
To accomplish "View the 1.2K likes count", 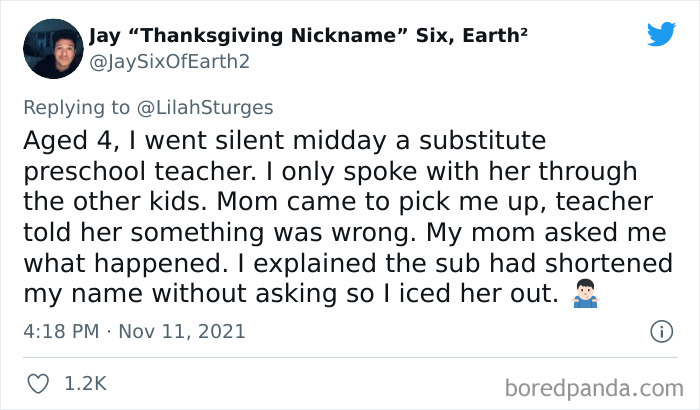I will coord(85,383).
